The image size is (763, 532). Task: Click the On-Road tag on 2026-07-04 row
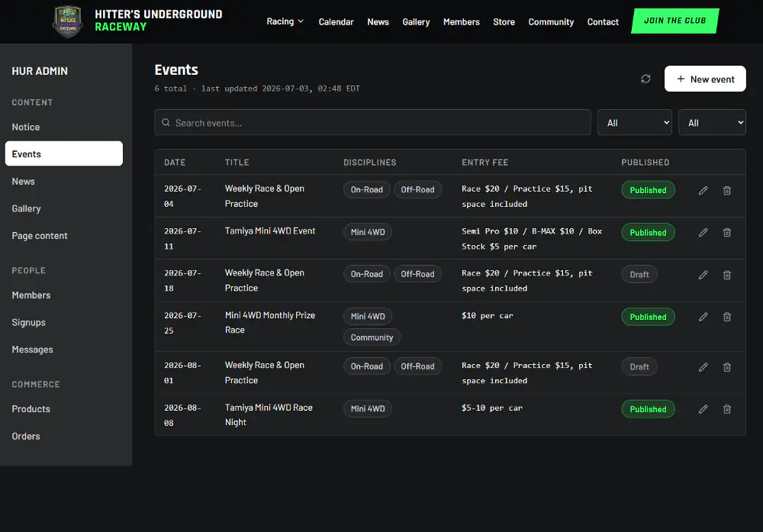pyautogui.click(x=367, y=189)
